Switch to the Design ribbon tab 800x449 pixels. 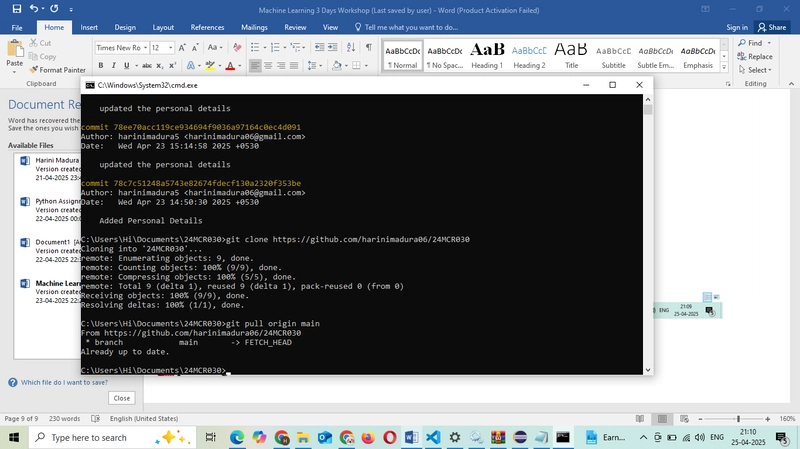tap(125, 28)
